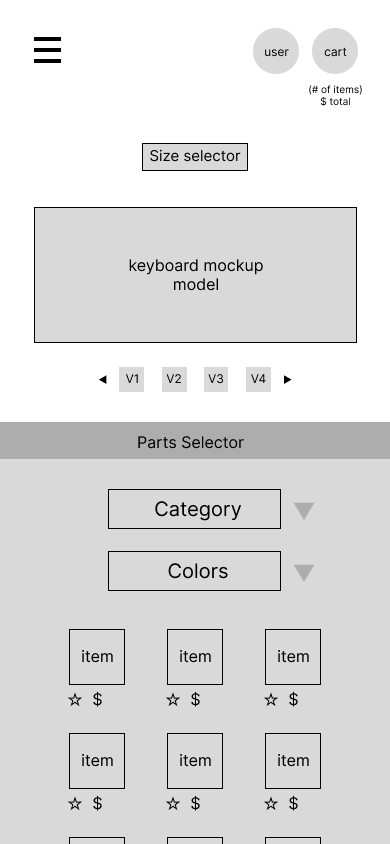This screenshot has width=390, height=844.
Task: Switch to the V4 view tab
Action: (x=258, y=379)
